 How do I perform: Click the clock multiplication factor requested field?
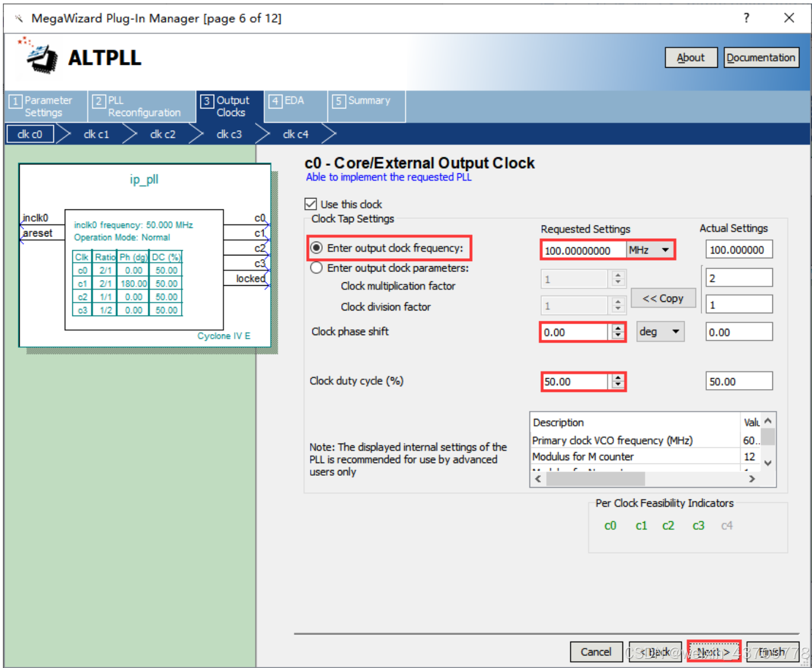pos(574,279)
